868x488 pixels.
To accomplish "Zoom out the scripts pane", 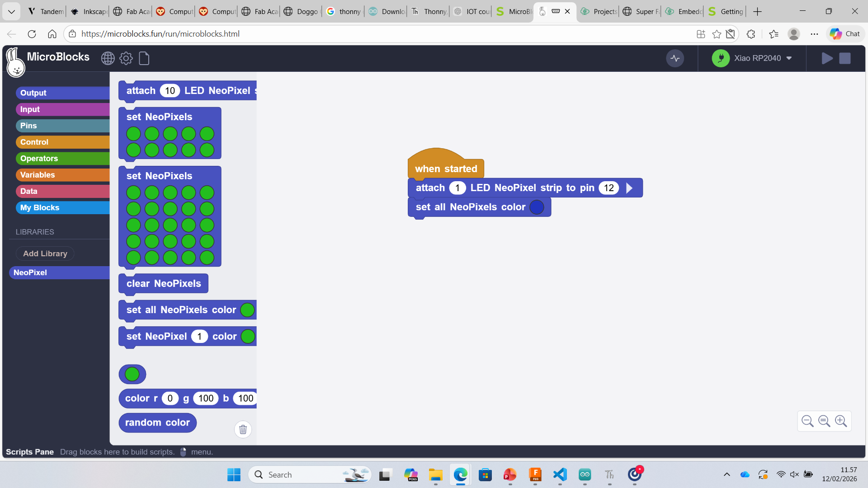I will [807, 421].
